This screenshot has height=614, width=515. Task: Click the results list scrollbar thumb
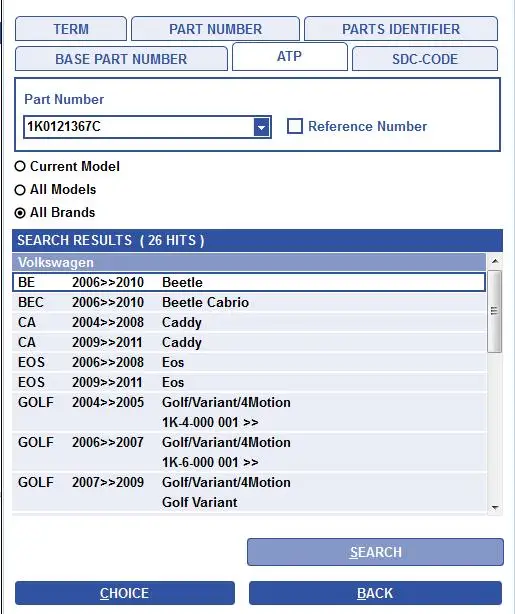coord(495,311)
